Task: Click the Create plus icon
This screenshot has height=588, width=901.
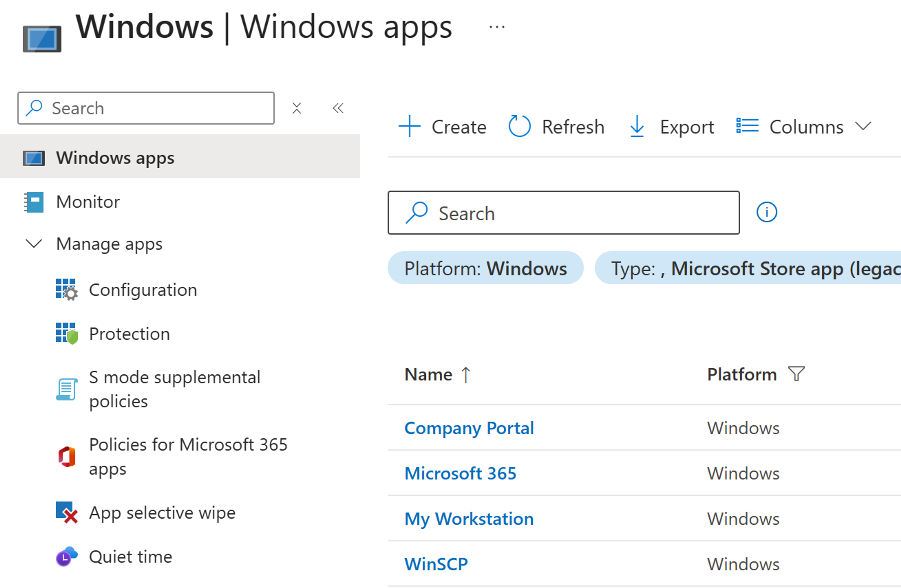Action: click(410, 126)
